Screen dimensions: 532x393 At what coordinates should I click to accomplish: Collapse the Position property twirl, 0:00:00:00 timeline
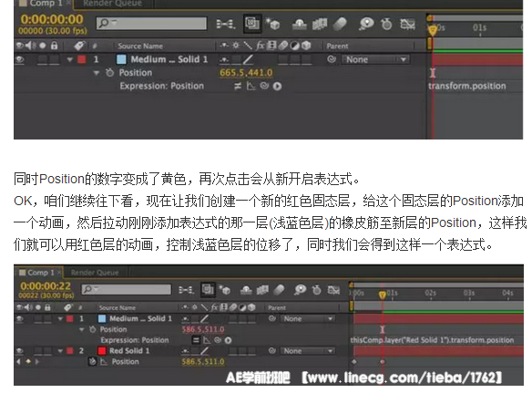tap(97, 73)
